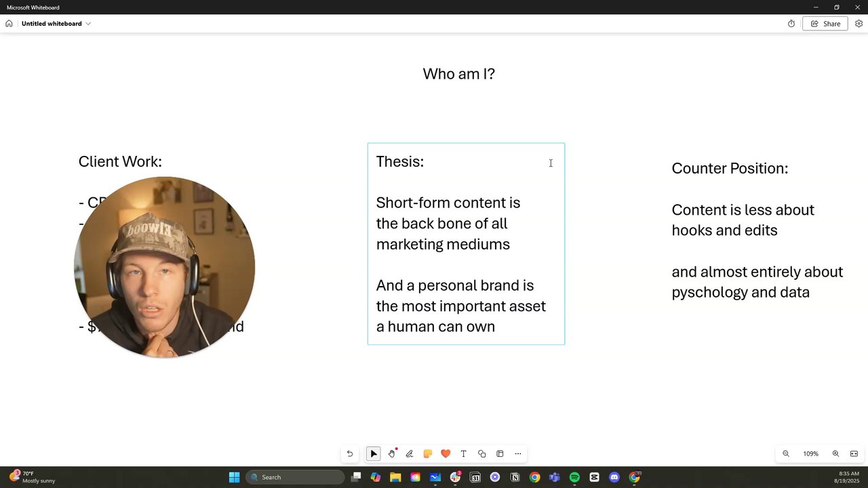Image resolution: width=868 pixels, height=488 pixels.
Task: Open whiteboard settings gear
Action: click(x=859, y=24)
